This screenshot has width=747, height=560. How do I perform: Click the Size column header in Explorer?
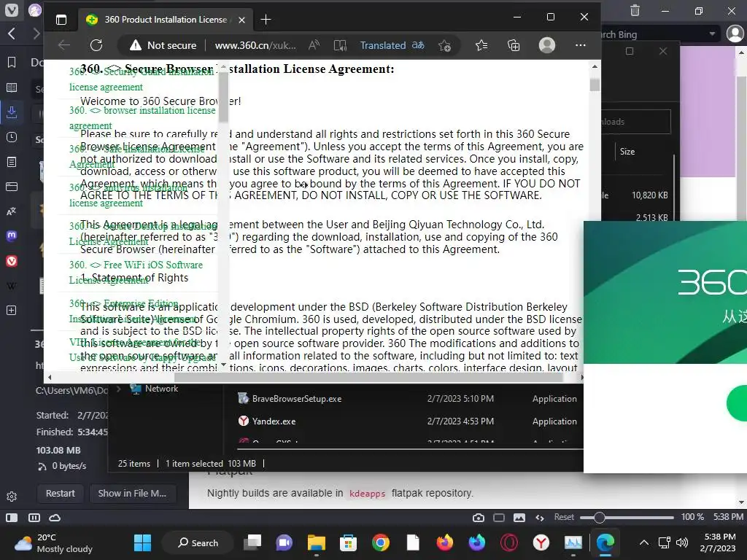(627, 152)
